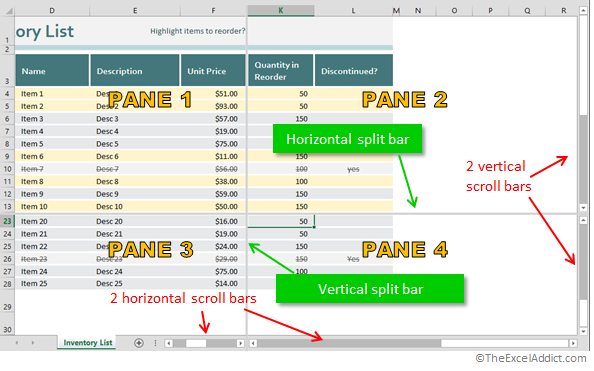Click the up arrow of the upper vertical scrollbar
The height and width of the screenshot is (371, 594).
pos(583,11)
